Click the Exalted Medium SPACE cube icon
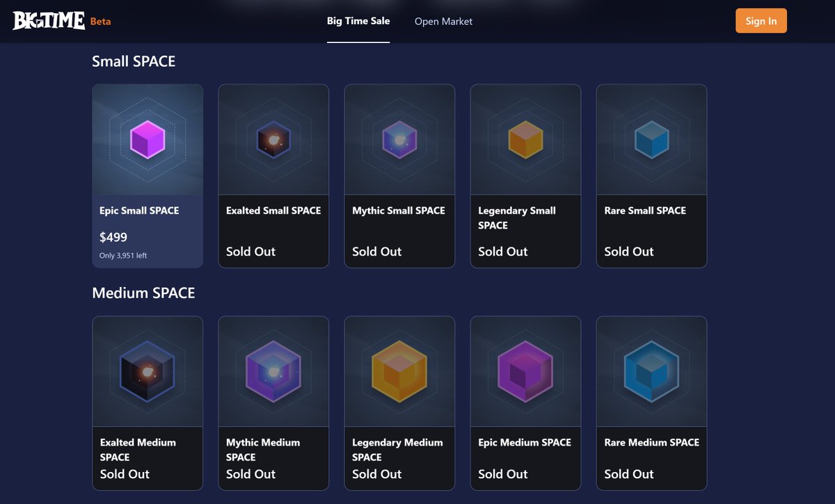This screenshot has width=835, height=504. (148, 371)
